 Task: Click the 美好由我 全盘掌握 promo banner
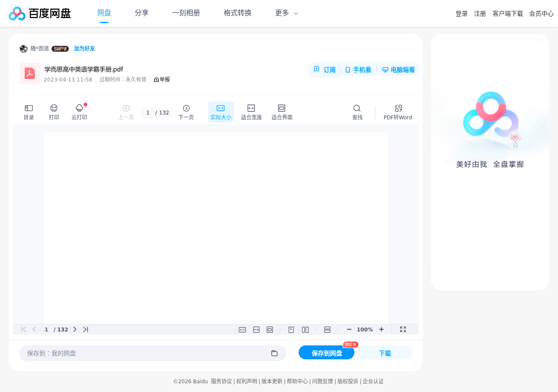pyautogui.click(x=490, y=162)
